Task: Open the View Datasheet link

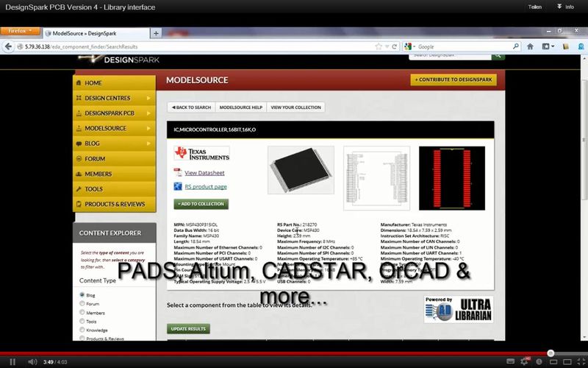Action: [204, 173]
